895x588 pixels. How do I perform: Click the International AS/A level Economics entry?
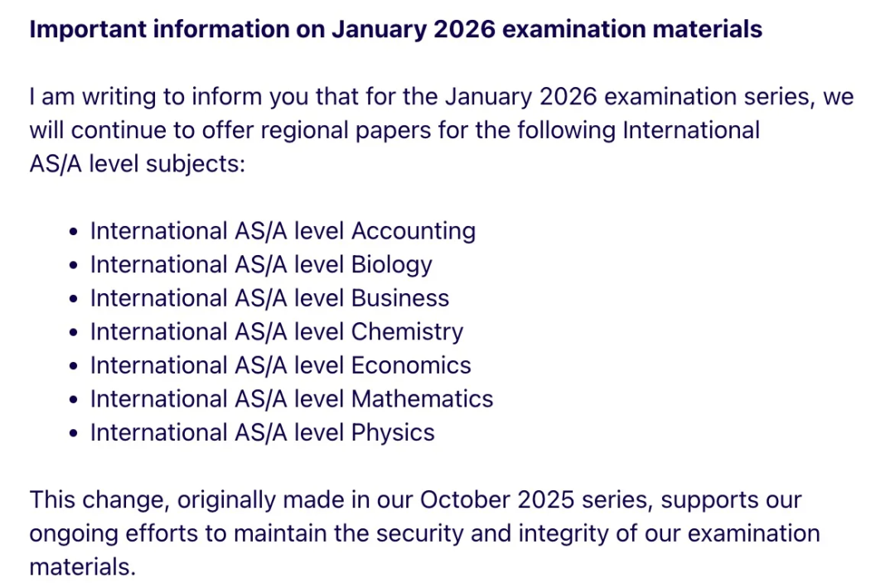(280, 365)
